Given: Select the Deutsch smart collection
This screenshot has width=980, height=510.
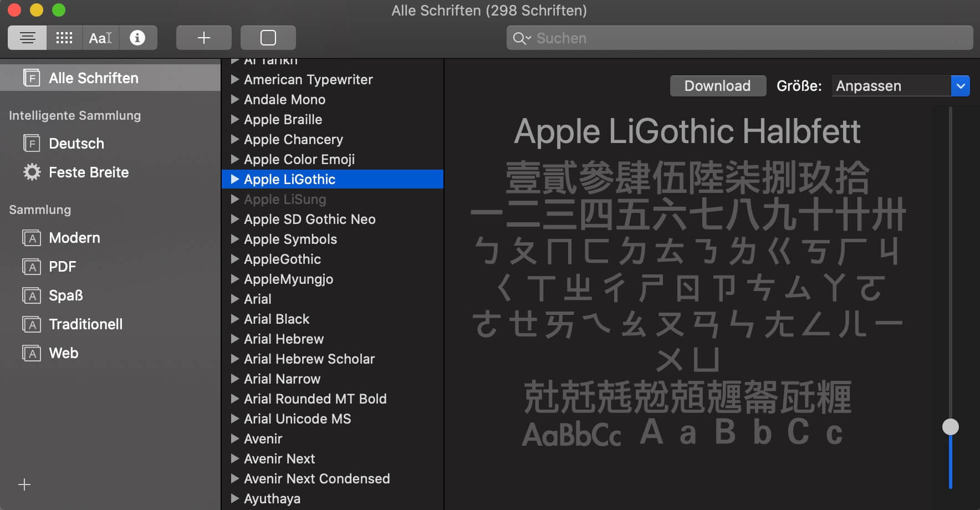Looking at the screenshot, I should coord(76,144).
